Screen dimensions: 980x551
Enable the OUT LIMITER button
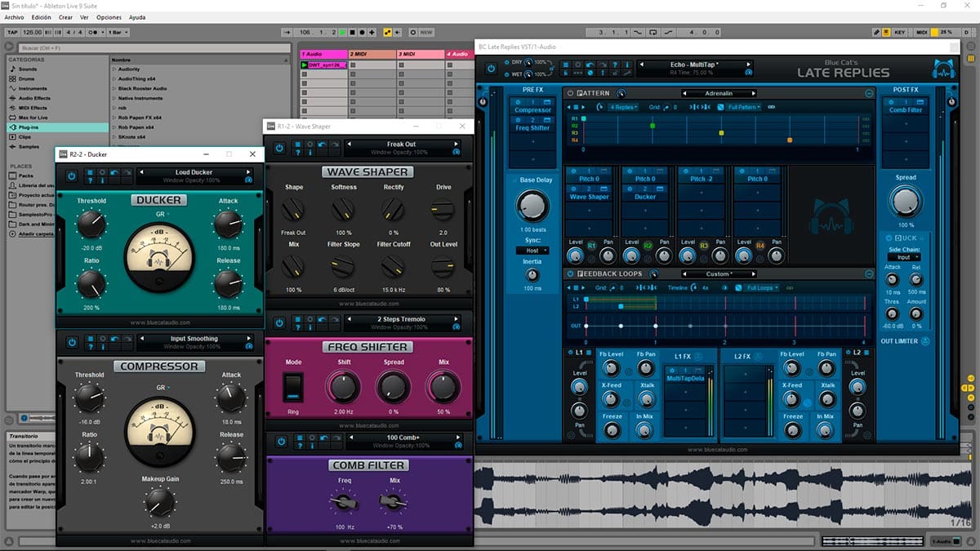(925, 341)
